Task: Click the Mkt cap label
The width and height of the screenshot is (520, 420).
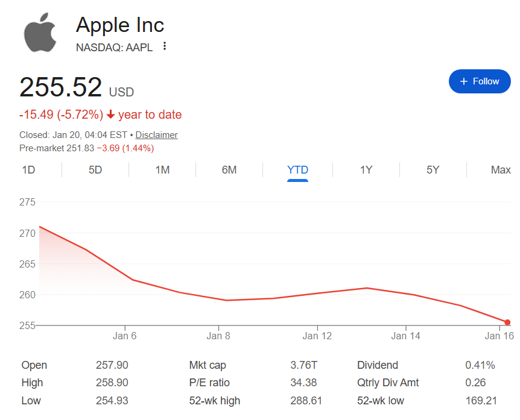Action: (x=208, y=365)
